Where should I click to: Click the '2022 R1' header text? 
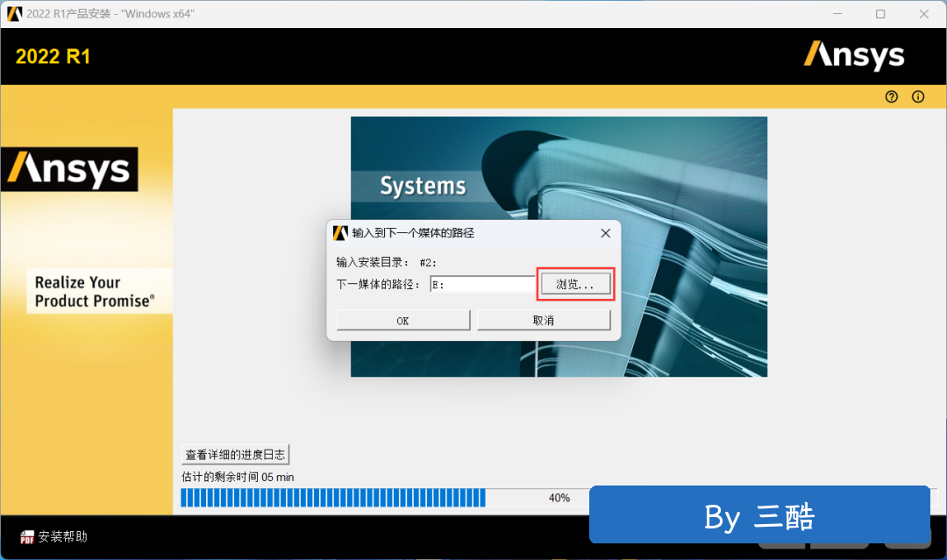53,57
